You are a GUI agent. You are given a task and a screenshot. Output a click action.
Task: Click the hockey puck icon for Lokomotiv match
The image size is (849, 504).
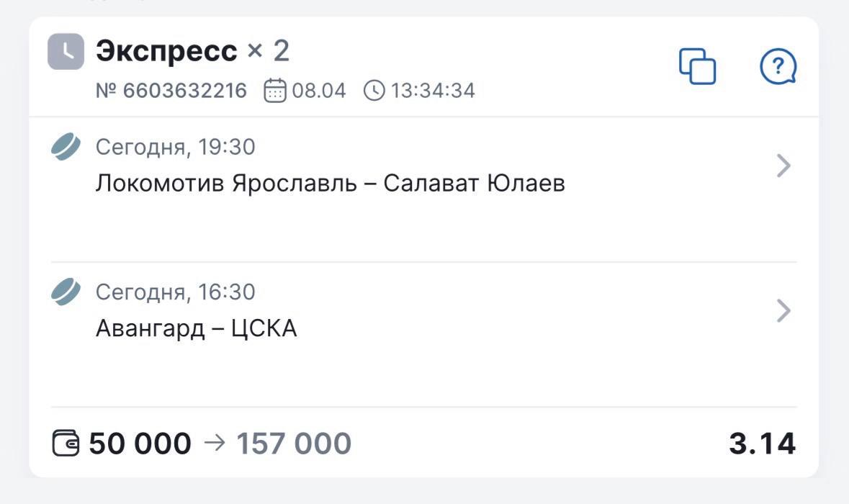point(66,147)
